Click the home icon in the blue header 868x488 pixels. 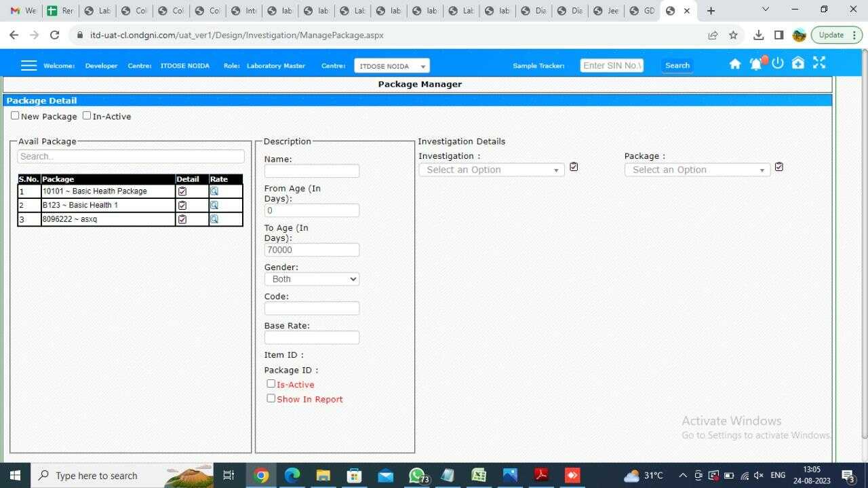click(x=735, y=63)
